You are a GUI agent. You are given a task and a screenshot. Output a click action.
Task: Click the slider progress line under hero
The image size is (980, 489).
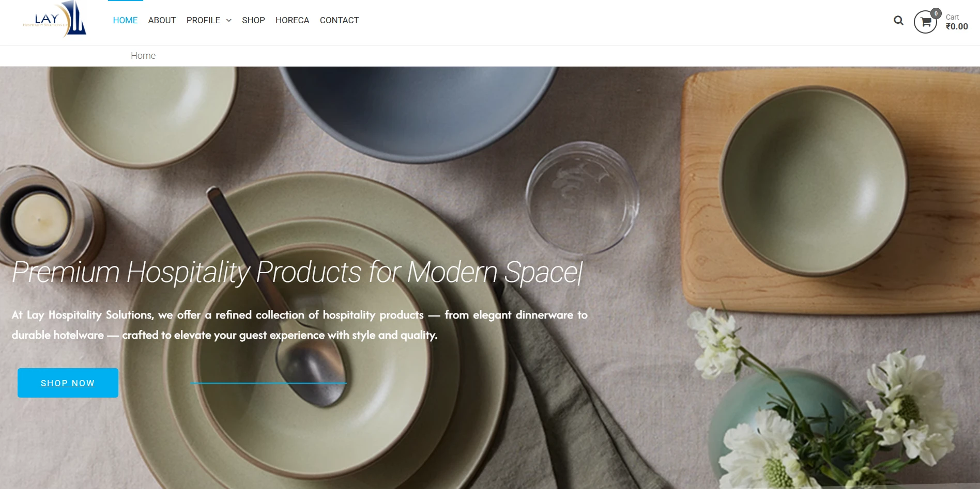pos(269,383)
